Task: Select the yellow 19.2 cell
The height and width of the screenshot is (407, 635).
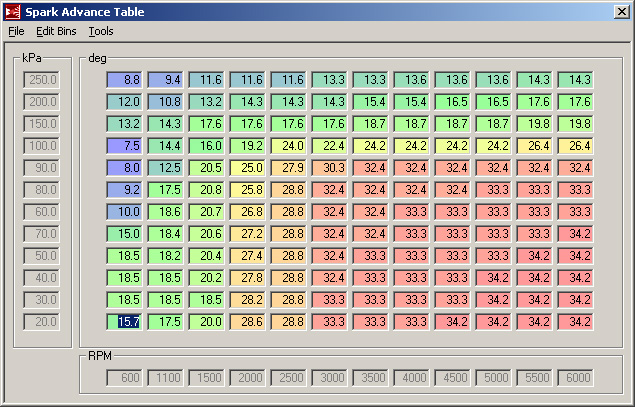Action: click(x=250, y=146)
